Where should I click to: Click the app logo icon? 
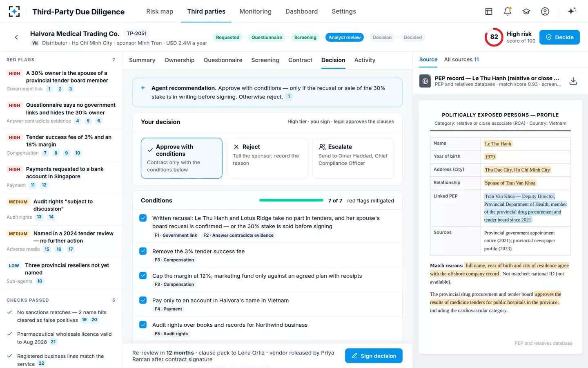(14, 11)
